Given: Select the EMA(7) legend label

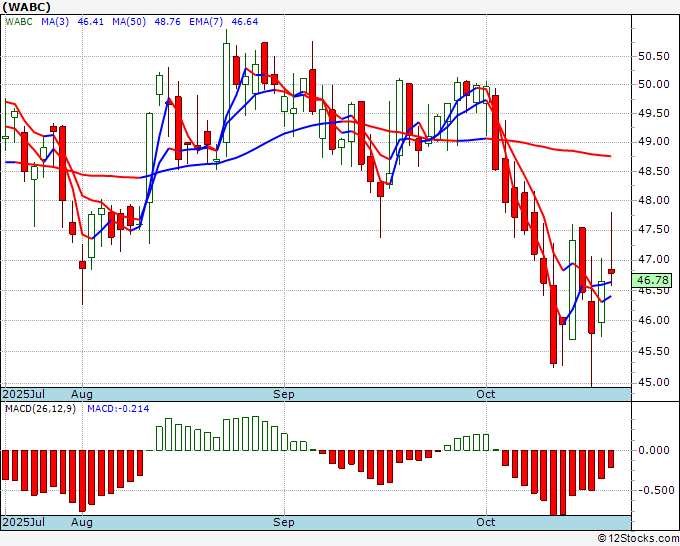Looking at the screenshot, I should pos(206,22).
